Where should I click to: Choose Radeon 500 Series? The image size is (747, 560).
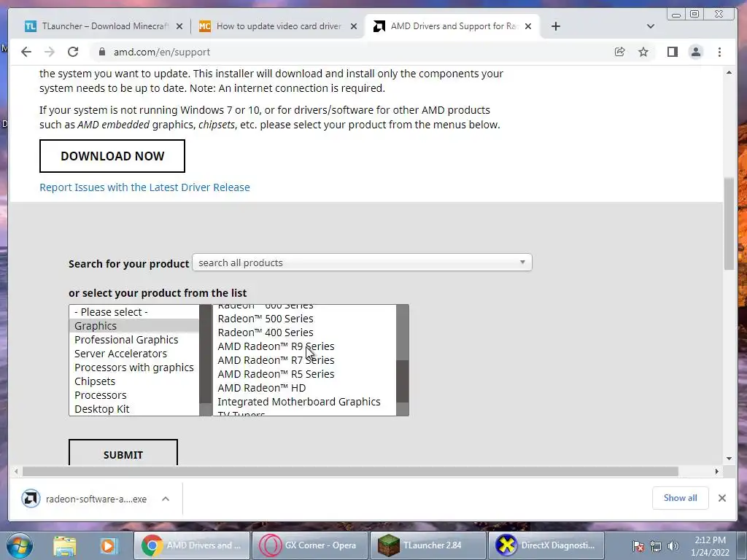click(305, 319)
